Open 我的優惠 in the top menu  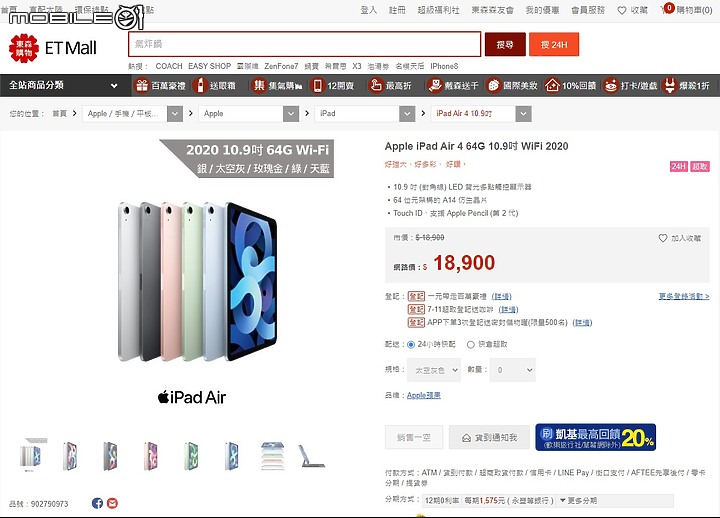pos(542,10)
